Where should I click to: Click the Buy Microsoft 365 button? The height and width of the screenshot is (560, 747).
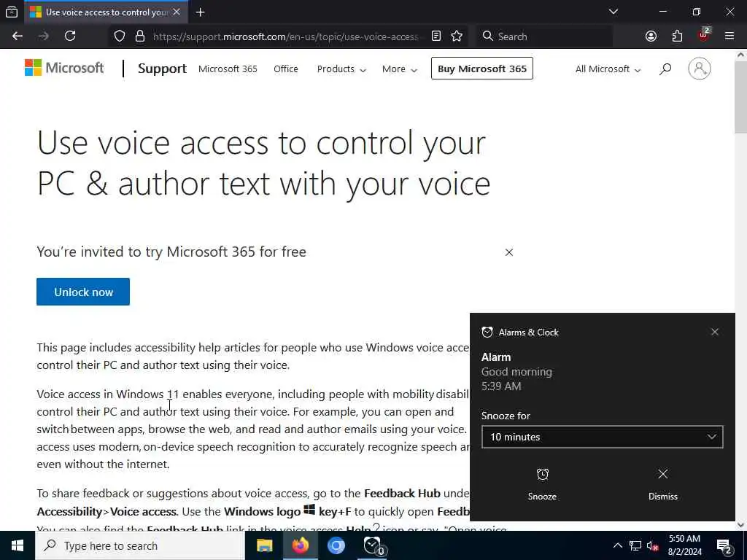[x=481, y=69]
